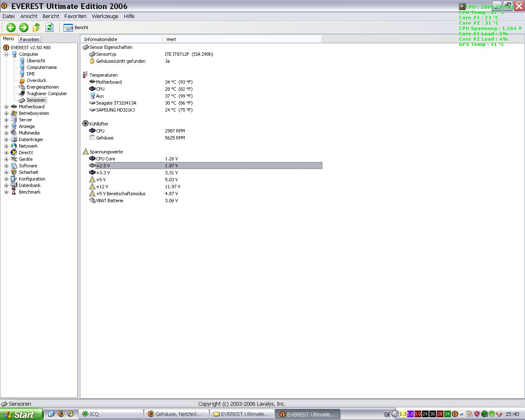Open the Favoriten menu
Screen dimensions: 525x420
click(75, 16)
